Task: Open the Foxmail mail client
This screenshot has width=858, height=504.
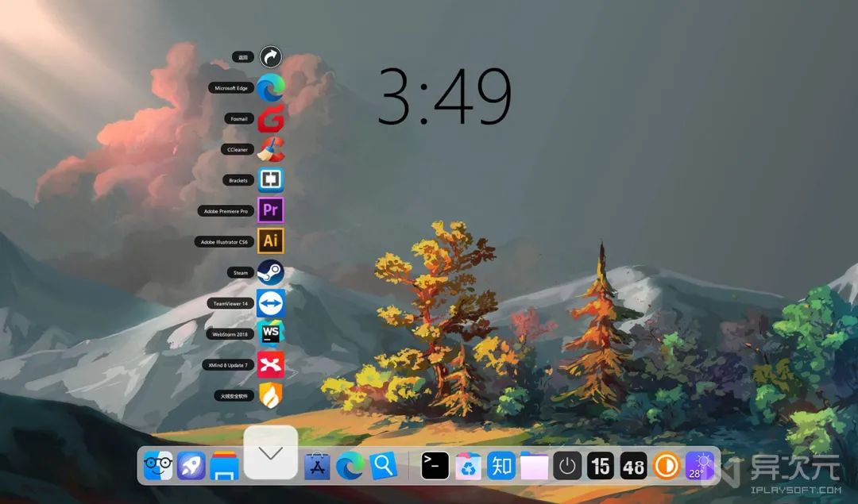Action: [270, 118]
